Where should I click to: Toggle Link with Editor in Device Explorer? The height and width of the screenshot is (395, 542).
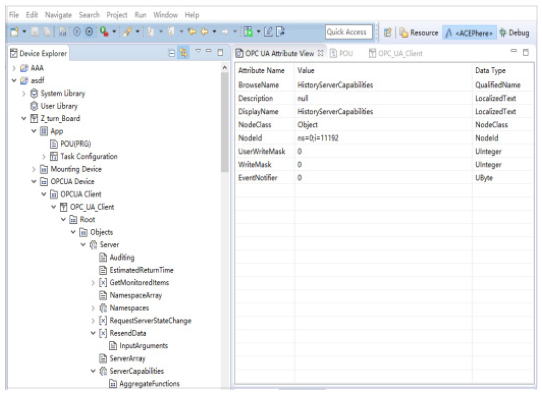[x=183, y=53]
